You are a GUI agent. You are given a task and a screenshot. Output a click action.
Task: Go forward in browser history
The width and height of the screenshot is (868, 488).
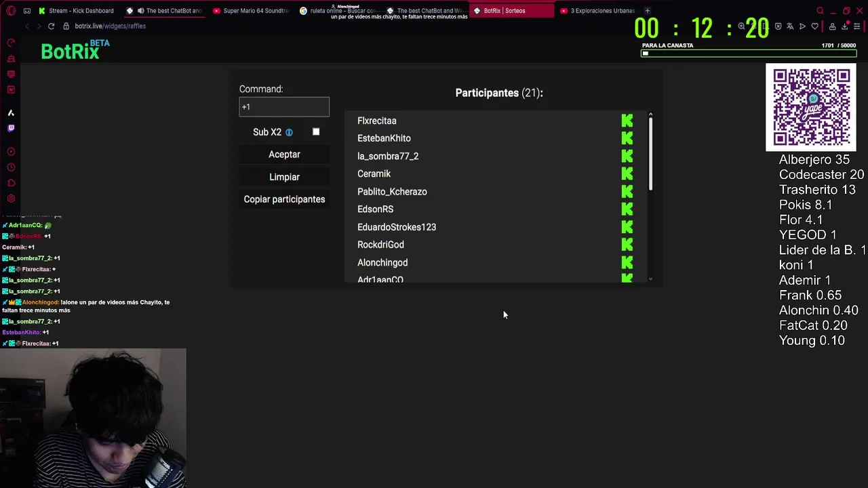point(38,26)
